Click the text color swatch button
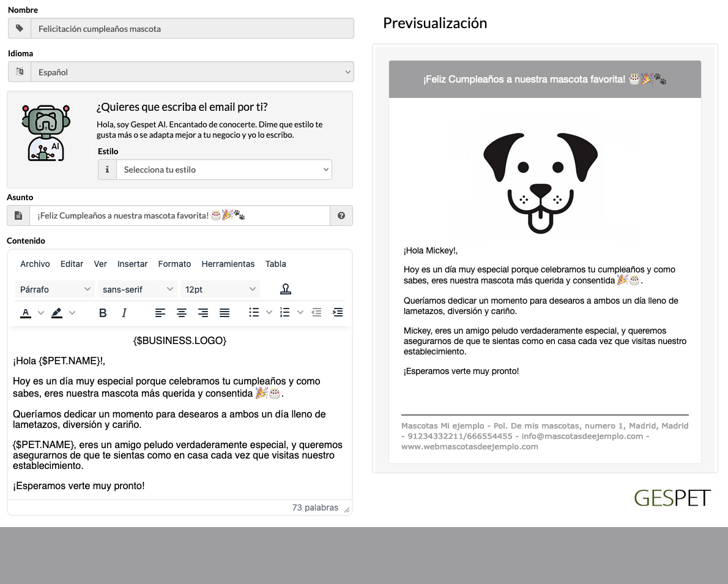Viewport: 728px width, 584px height. [x=26, y=313]
